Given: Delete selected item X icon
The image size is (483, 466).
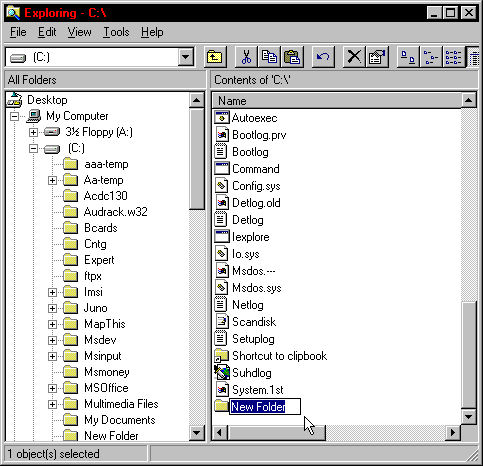Looking at the screenshot, I should coord(354,57).
